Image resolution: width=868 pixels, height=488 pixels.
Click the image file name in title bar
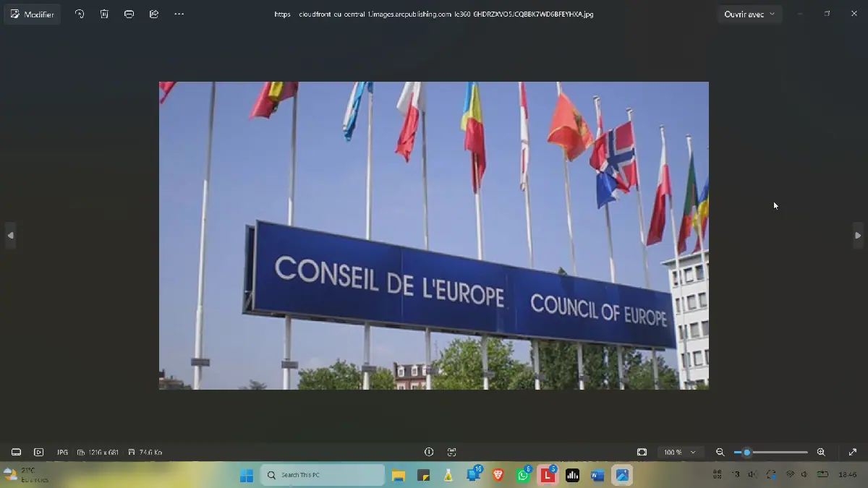[434, 14]
